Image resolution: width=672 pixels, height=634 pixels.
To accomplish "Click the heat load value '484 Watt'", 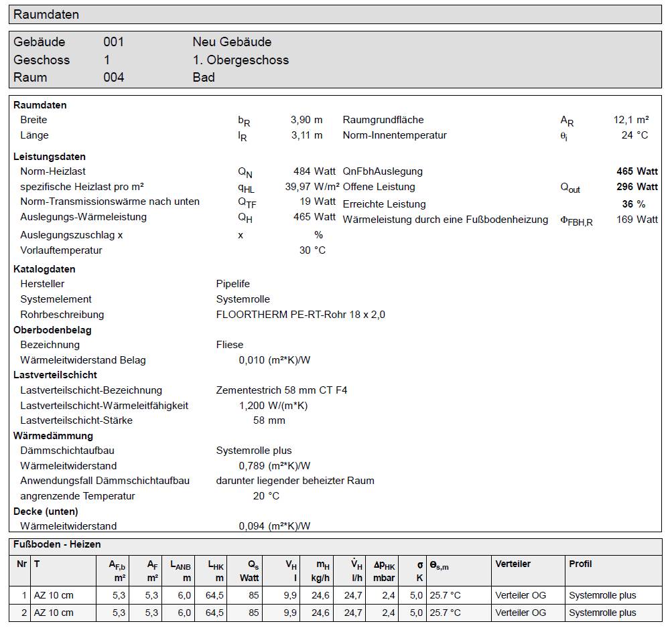I will 315,171.
